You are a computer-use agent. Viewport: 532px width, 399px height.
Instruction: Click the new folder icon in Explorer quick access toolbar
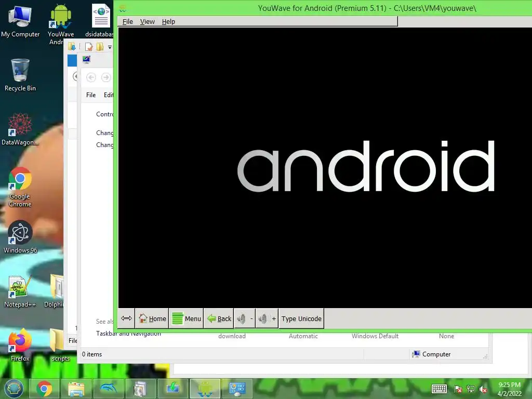coord(100,47)
